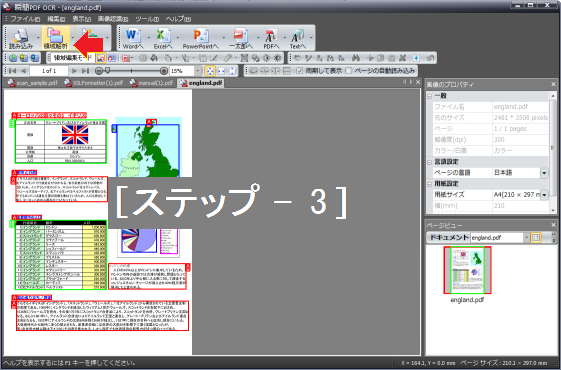Open the 編集 menu

tap(56, 19)
